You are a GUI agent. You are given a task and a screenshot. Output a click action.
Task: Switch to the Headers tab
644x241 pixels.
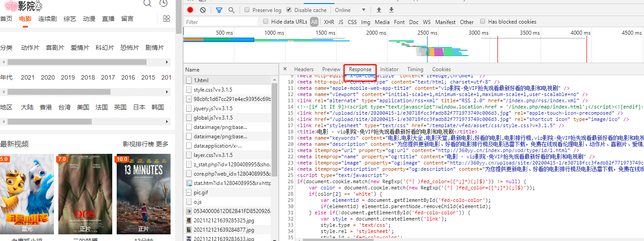304,69
